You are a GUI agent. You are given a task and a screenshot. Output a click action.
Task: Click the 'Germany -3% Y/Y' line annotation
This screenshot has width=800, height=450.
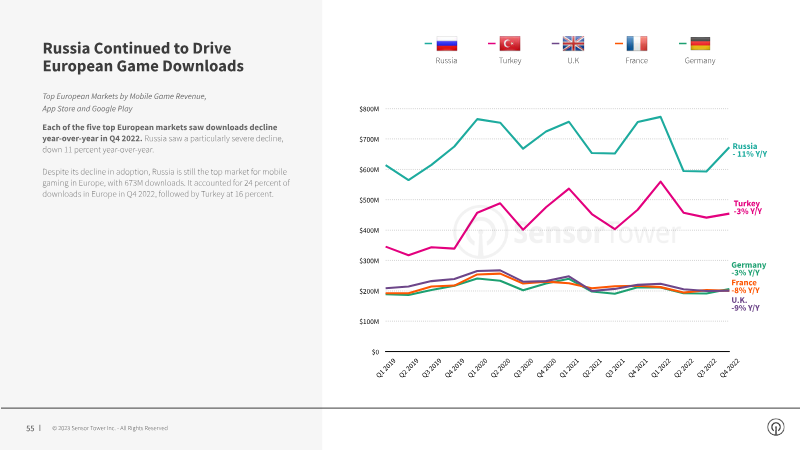click(x=748, y=269)
